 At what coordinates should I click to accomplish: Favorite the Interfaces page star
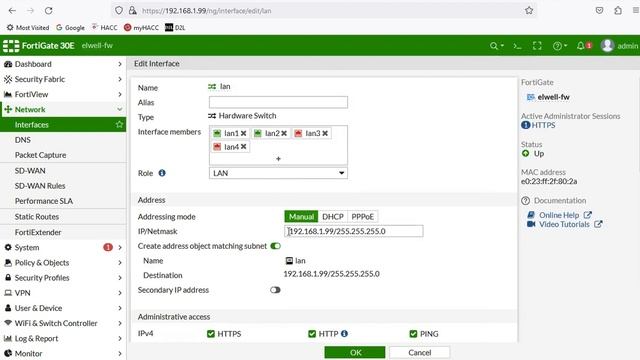point(119,124)
